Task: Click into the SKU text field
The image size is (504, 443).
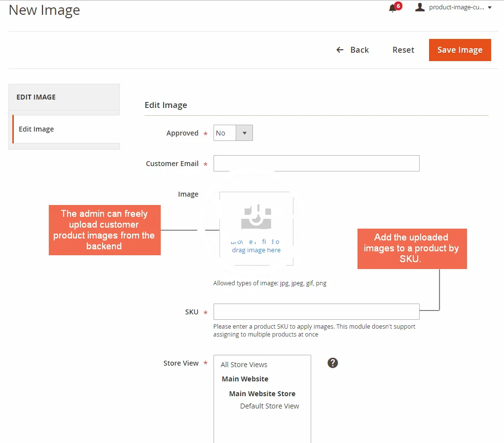Action: 316,312
